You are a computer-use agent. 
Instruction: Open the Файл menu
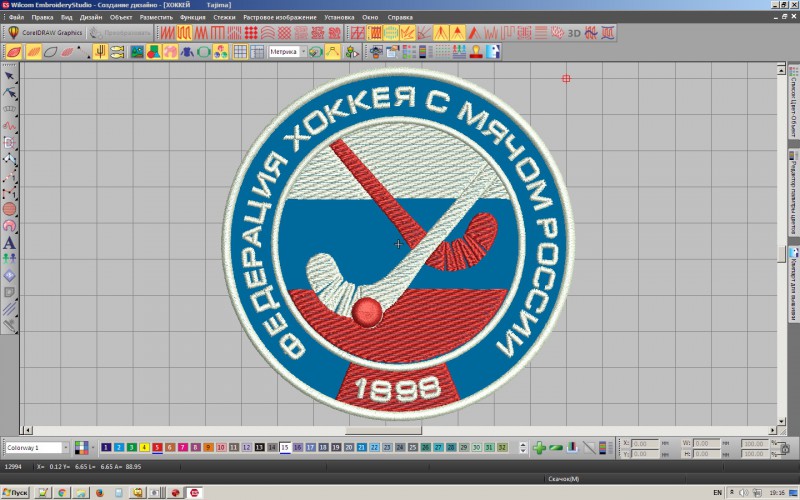point(16,17)
